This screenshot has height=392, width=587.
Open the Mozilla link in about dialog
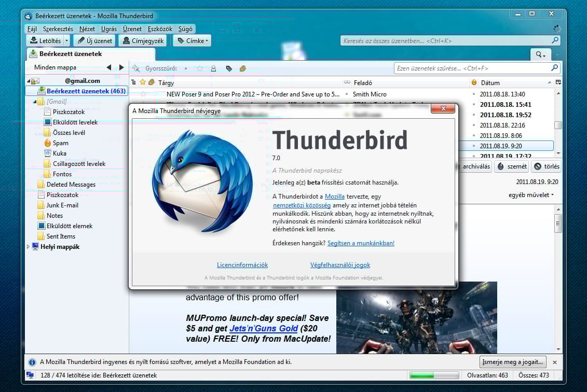coord(335,197)
